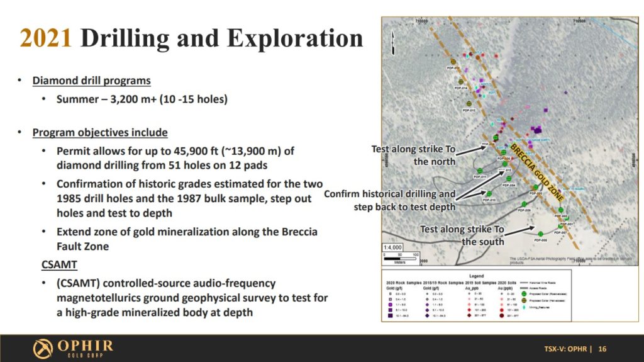Click the Access Roads line legend symbol
This screenshot has width=644, height=362.
tap(523, 288)
